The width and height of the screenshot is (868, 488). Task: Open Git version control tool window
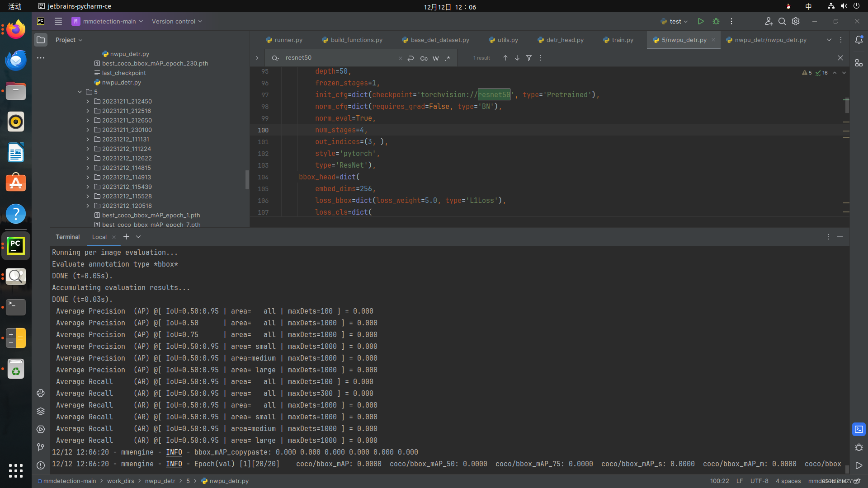[x=41, y=447]
